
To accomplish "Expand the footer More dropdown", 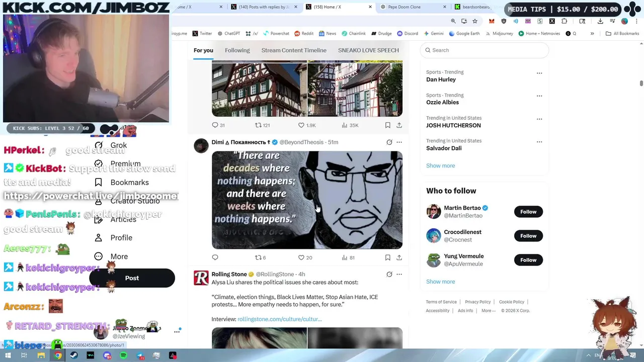I will click(488, 311).
